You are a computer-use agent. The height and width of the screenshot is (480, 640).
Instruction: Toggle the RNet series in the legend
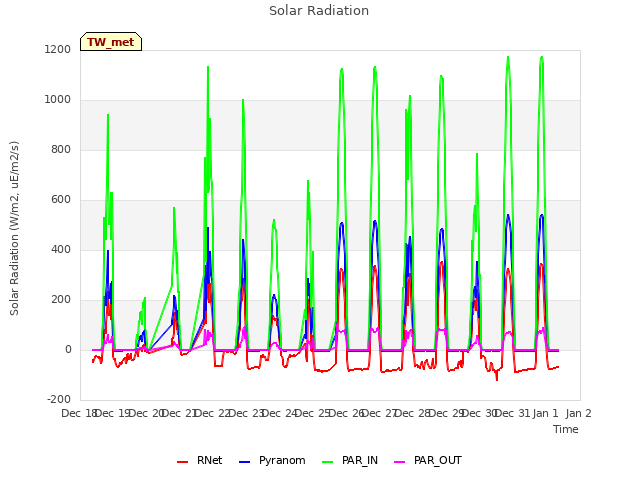coord(200,460)
